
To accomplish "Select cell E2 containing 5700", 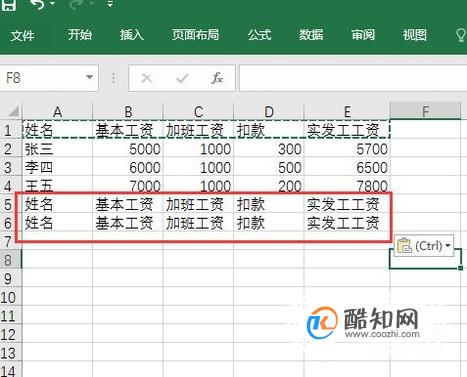I will 347,149.
